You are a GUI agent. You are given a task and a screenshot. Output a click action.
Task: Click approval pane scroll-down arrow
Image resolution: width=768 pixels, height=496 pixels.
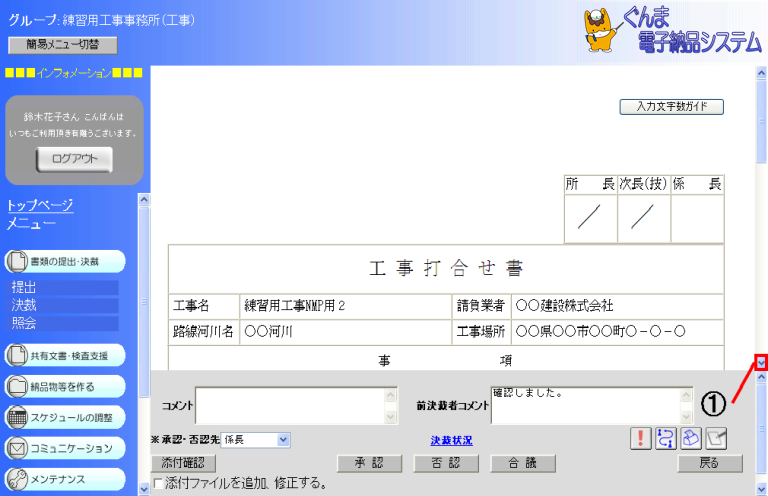coord(761,489)
